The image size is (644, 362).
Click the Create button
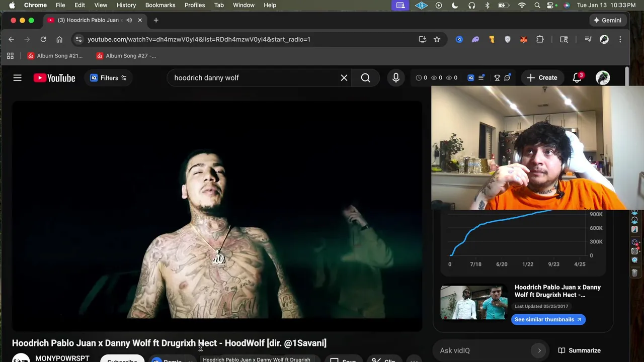pos(542,78)
